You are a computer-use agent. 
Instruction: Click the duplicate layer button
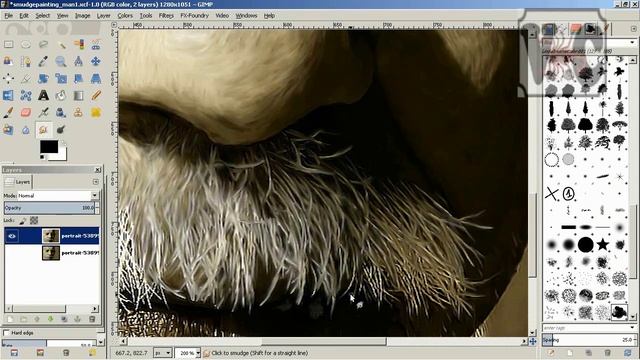pyautogui.click(x=64, y=319)
